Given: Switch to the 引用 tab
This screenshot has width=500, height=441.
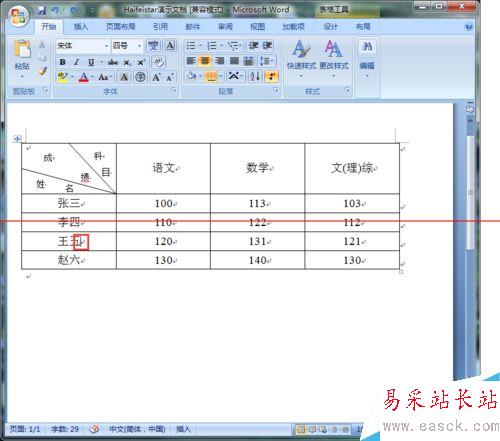Looking at the screenshot, I should 160,27.
